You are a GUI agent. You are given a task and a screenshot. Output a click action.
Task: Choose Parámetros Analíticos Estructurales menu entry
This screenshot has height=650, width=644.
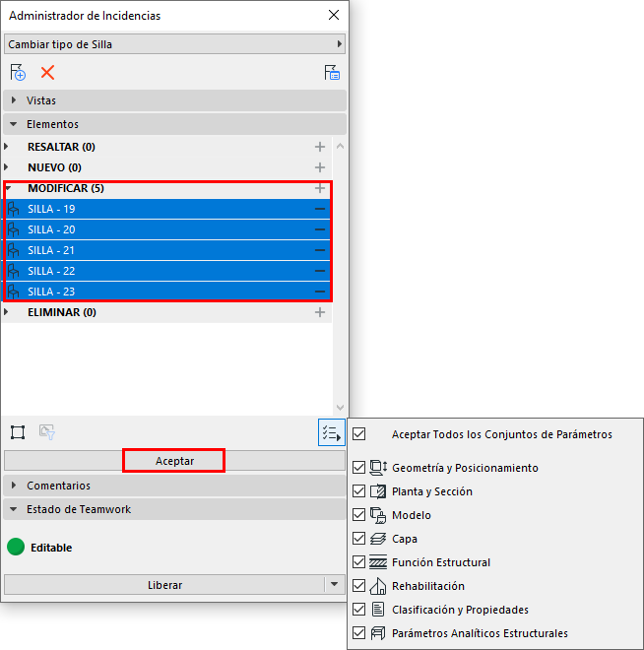(x=495, y=633)
